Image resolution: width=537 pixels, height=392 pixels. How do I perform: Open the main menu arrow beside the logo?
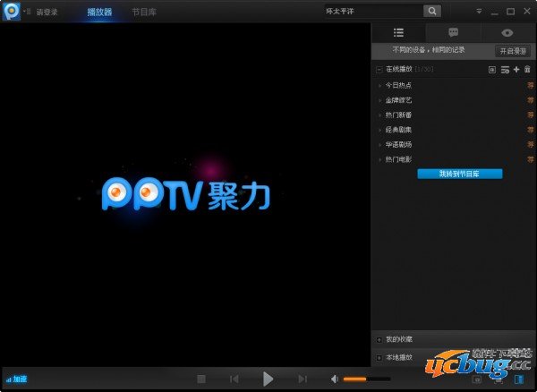coord(27,12)
